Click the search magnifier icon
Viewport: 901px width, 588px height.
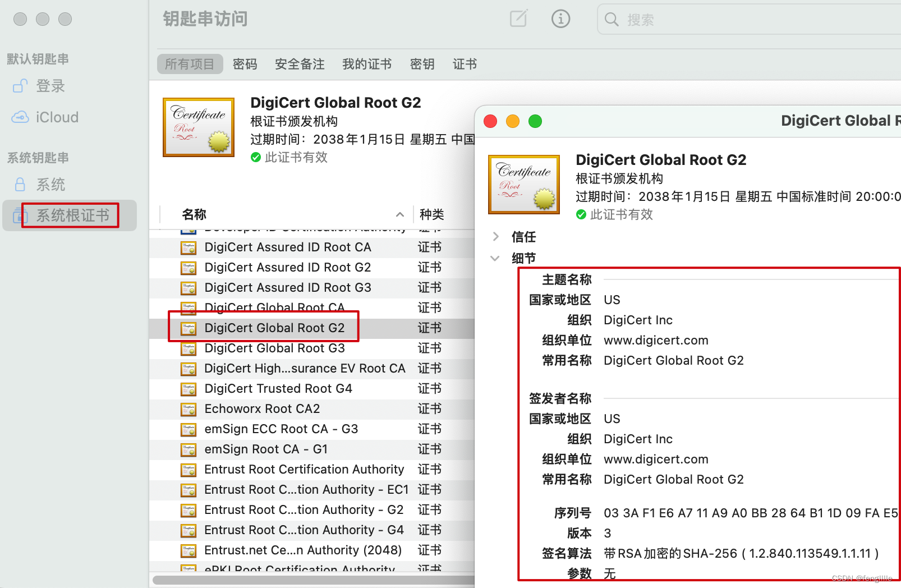[612, 20]
